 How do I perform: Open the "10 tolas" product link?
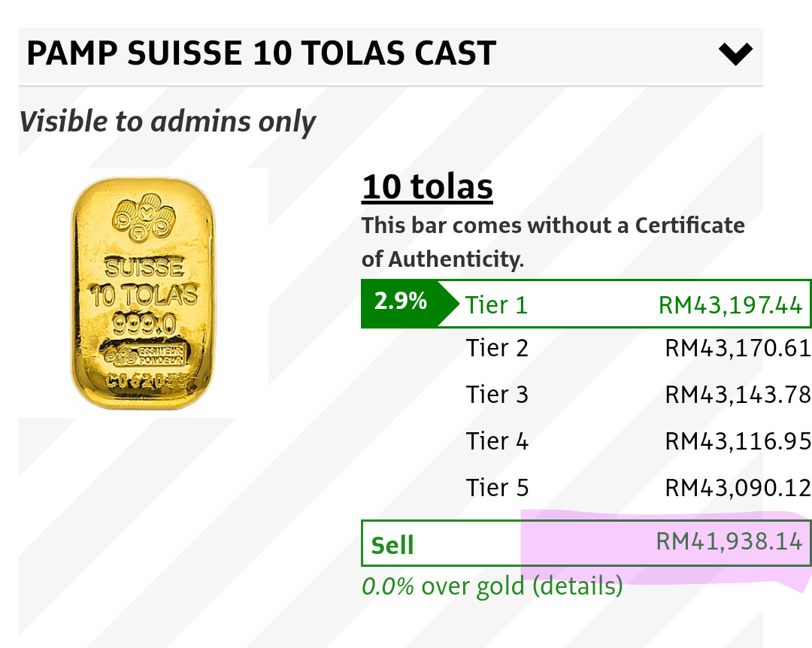pos(427,187)
